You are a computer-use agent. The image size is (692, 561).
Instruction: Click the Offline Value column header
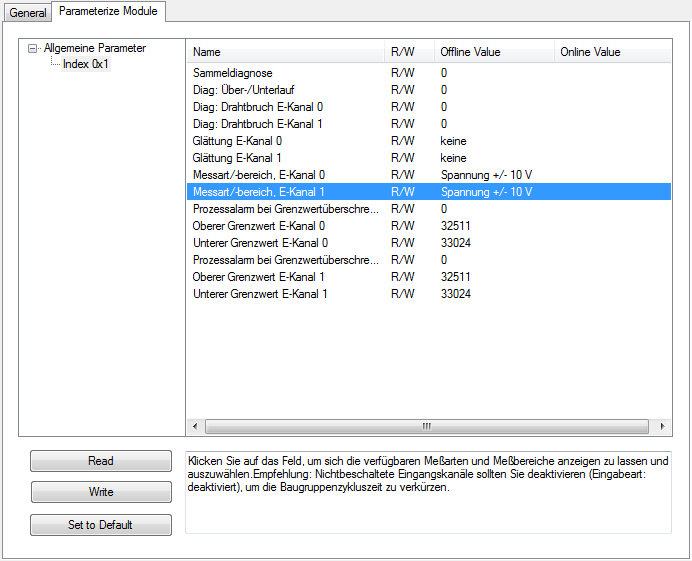pyautogui.click(x=494, y=52)
